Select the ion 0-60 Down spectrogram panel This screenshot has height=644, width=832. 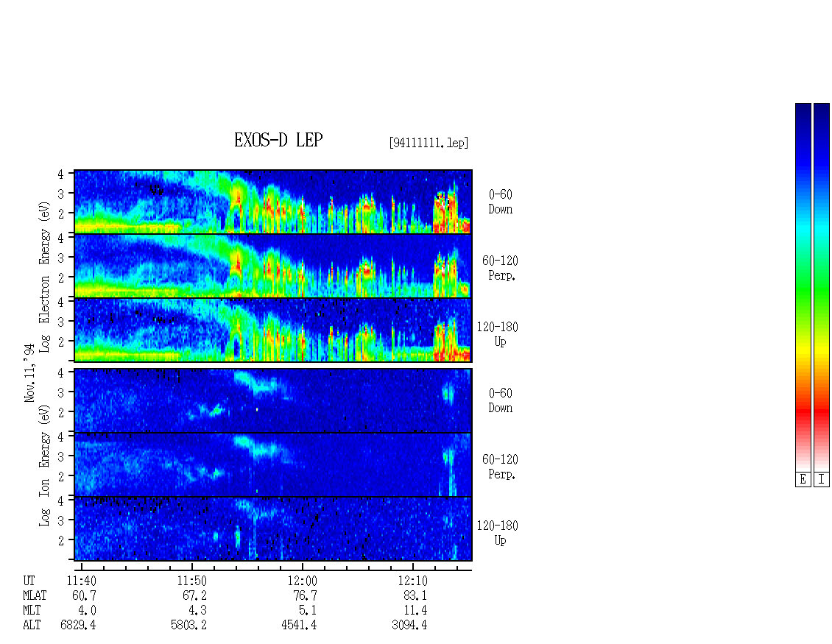click(273, 400)
